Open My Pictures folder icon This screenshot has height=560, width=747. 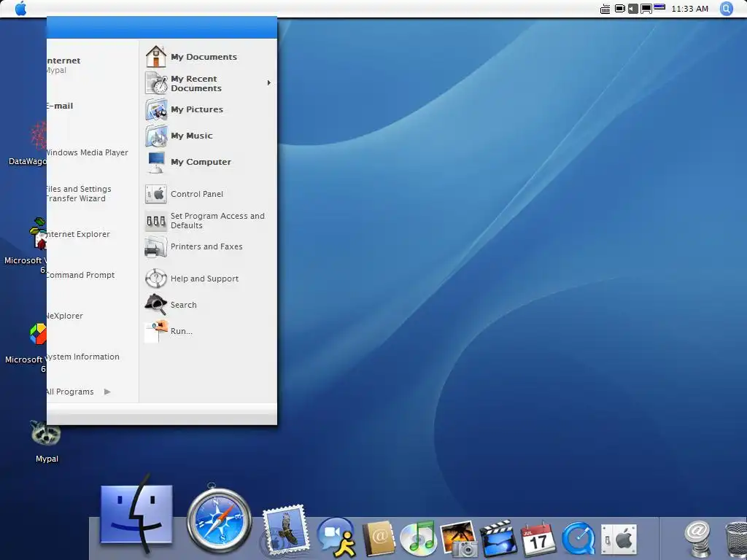click(156, 109)
